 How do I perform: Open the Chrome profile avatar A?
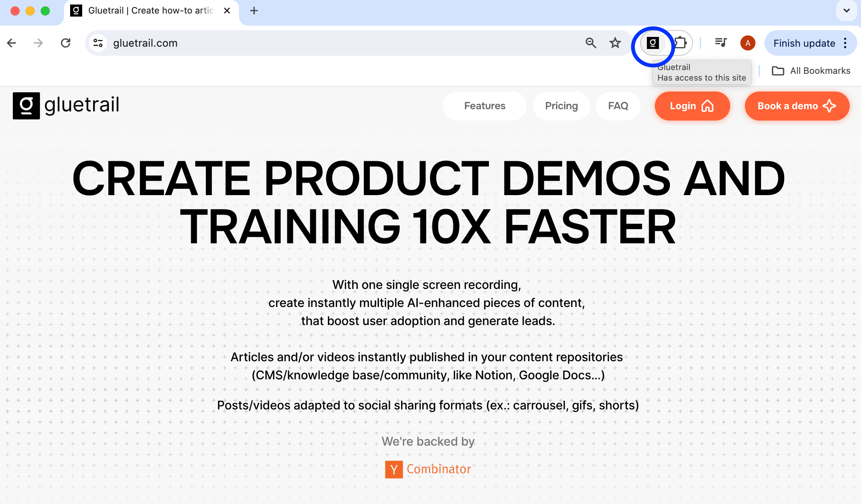tap(748, 43)
